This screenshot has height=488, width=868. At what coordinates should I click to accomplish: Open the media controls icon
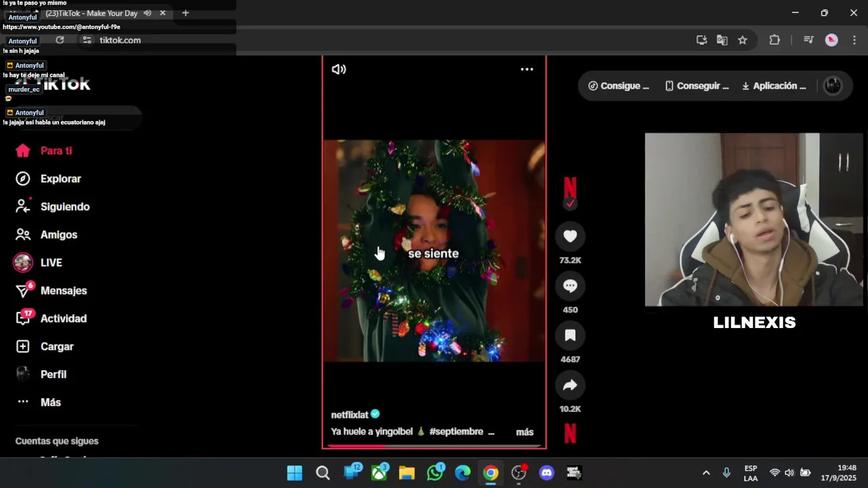tap(808, 40)
